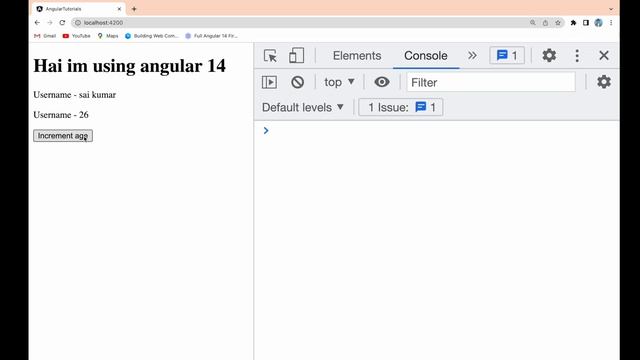The height and width of the screenshot is (360, 640).
Task: Bookmark this tab star icon
Action: [x=558, y=22]
